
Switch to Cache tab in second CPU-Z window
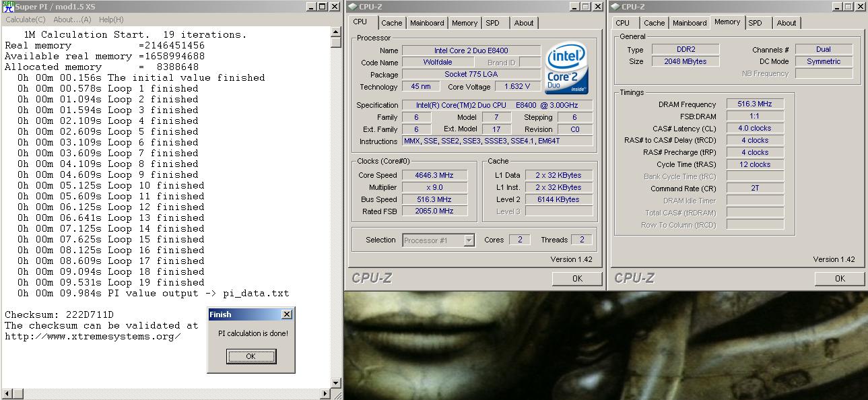pos(654,23)
